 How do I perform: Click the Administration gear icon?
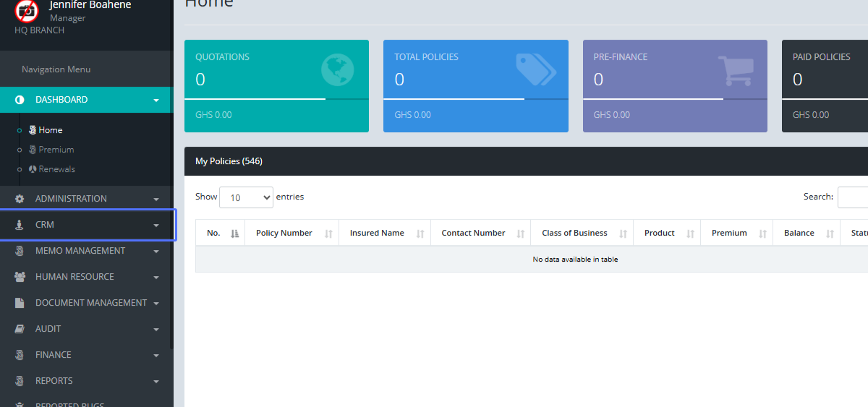point(20,199)
